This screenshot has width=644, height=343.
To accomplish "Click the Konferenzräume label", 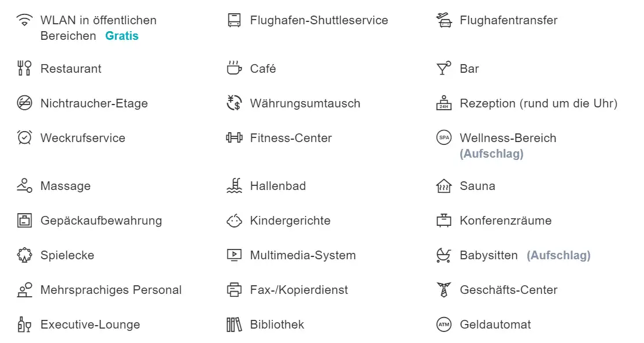I will pyautogui.click(x=505, y=221).
